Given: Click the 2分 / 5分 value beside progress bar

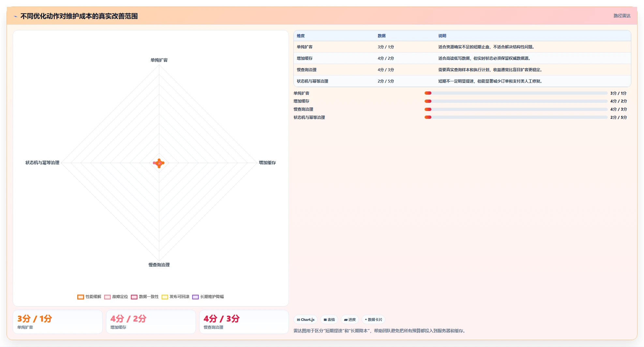Looking at the screenshot, I should [x=619, y=118].
